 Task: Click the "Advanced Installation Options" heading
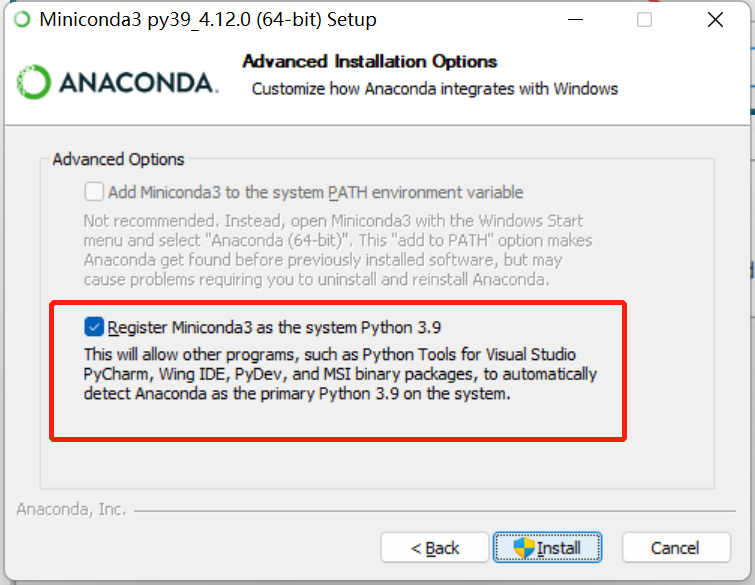coord(370,62)
